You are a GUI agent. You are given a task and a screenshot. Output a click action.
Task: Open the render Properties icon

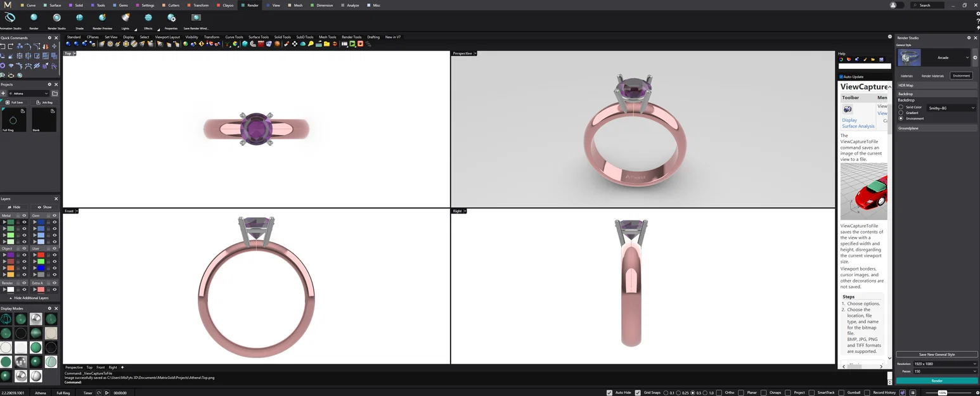(171, 18)
